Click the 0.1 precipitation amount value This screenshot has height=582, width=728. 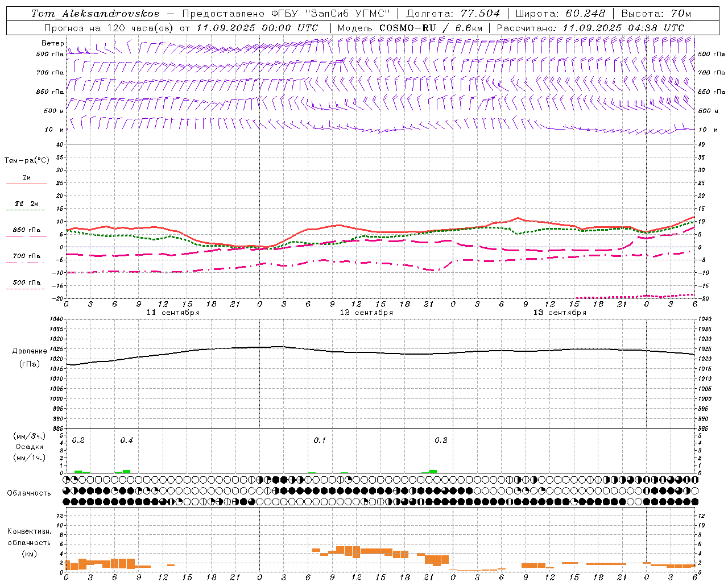coord(320,440)
